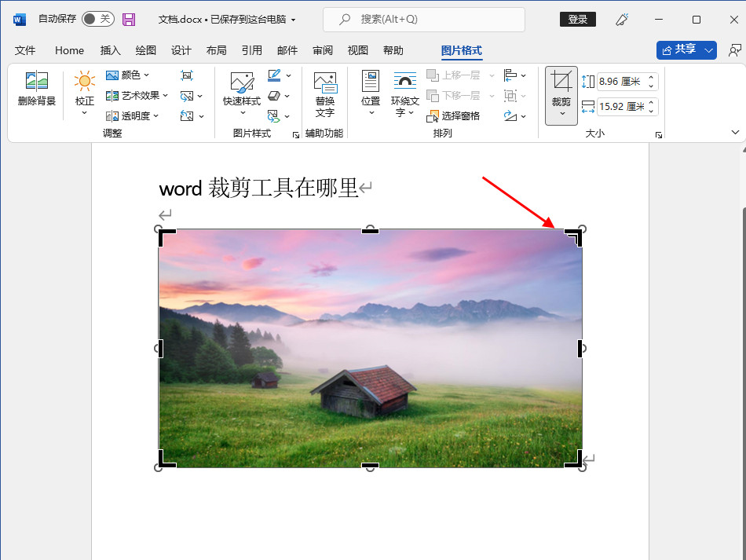
Task: Click the Picture Border pen icon
Action: pyautogui.click(x=274, y=75)
